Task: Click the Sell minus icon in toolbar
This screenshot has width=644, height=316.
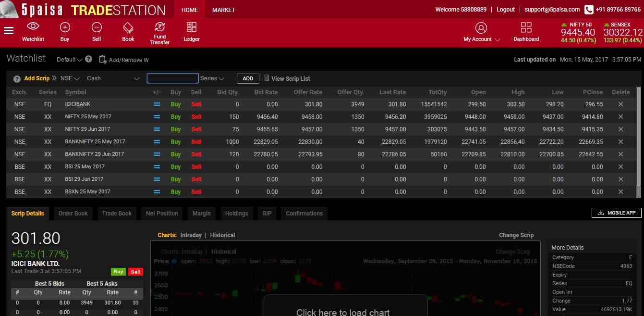Action: click(96, 27)
